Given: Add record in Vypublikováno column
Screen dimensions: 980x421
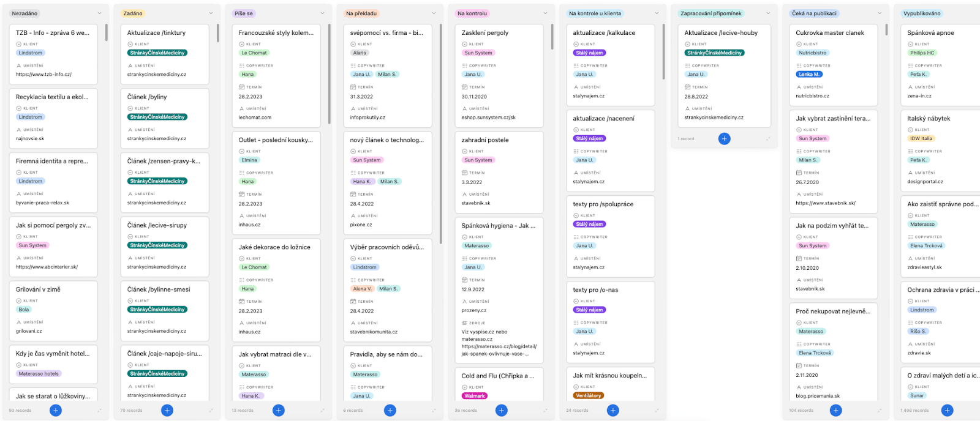Looking at the screenshot, I should pyautogui.click(x=948, y=411).
